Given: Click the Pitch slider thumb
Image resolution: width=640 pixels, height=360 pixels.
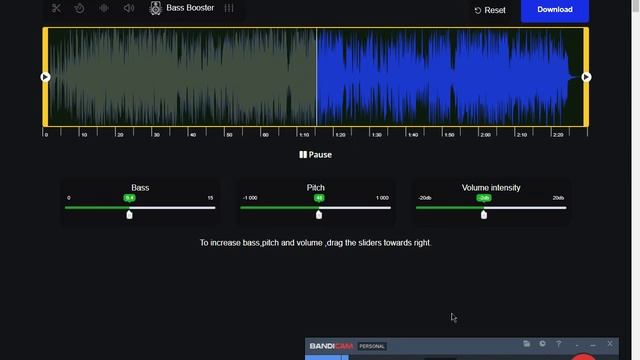Looking at the screenshot, I should coord(319,214).
